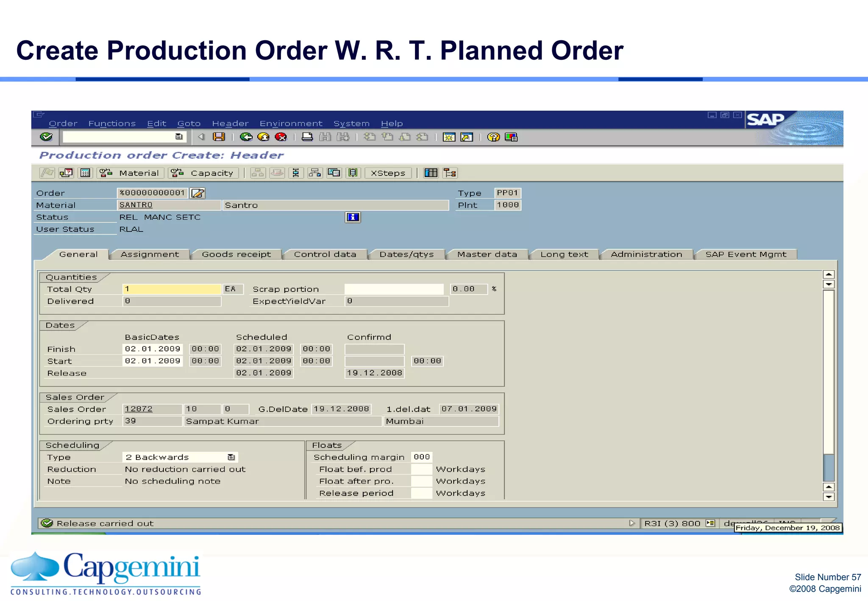Open the Functions menu
868x601 pixels.
pos(112,123)
